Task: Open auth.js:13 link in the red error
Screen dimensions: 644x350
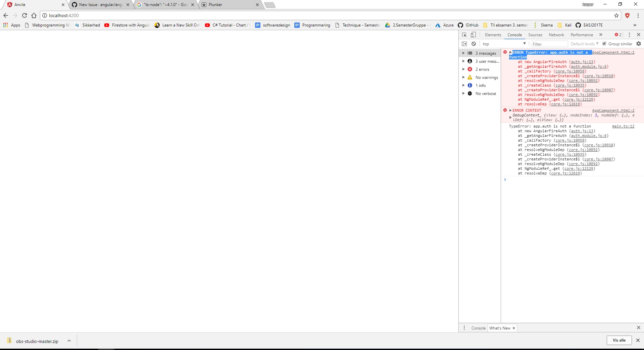Action: [582, 62]
